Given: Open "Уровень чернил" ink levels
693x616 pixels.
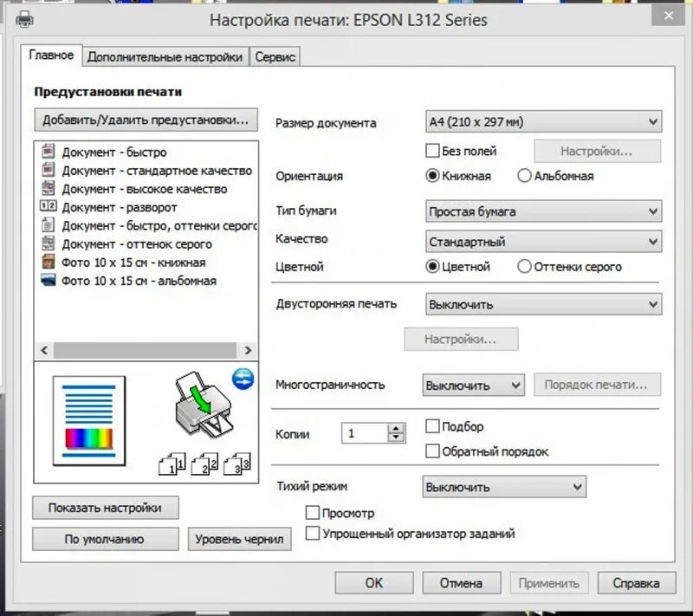Looking at the screenshot, I should [x=240, y=539].
